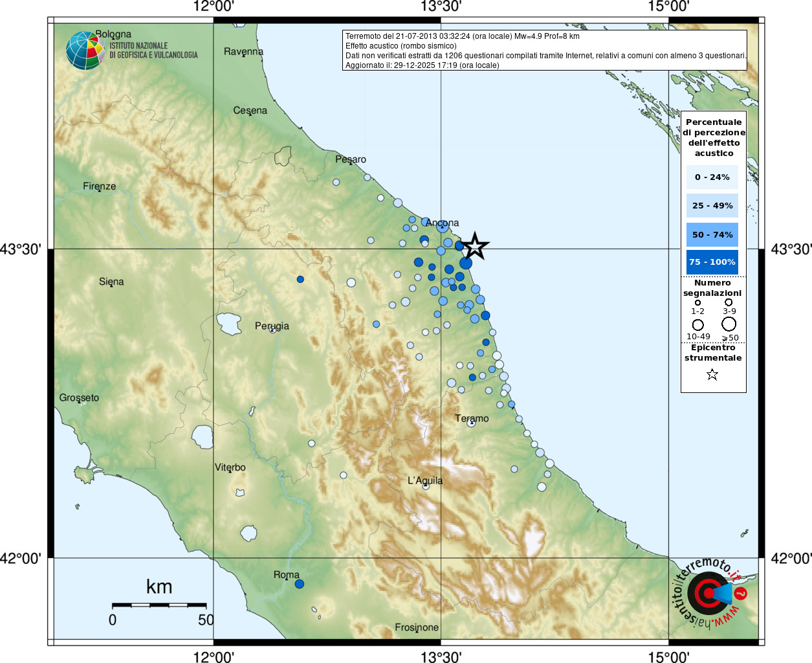Click the 3-9 reports legend circle
Image resolution: width=812 pixels, height=663 pixels.
pos(729,302)
